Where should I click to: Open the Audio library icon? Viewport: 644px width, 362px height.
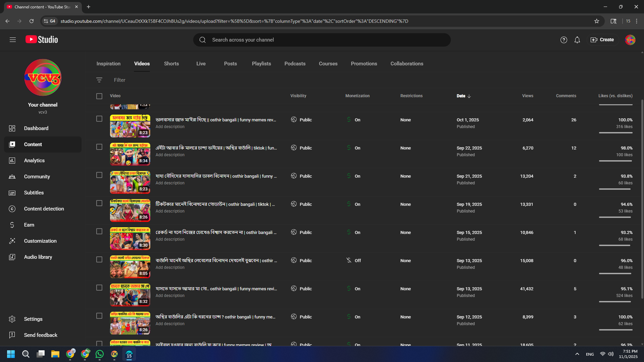pos(12,257)
